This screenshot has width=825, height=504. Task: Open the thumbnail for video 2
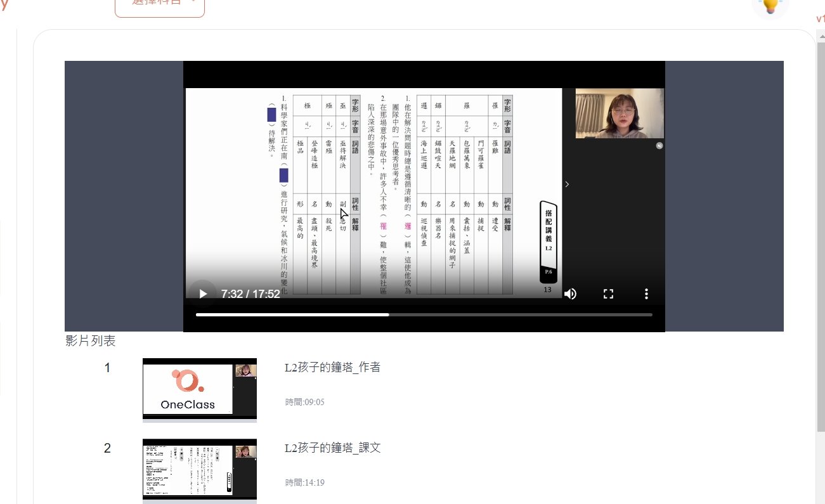[x=200, y=468]
